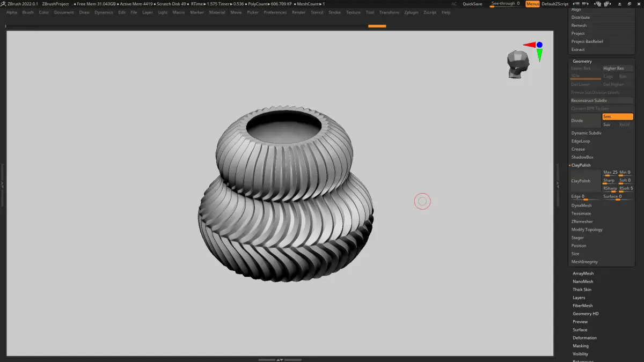Open the Document menu
The height and width of the screenshot is (362, 644).
pos(64,12)
